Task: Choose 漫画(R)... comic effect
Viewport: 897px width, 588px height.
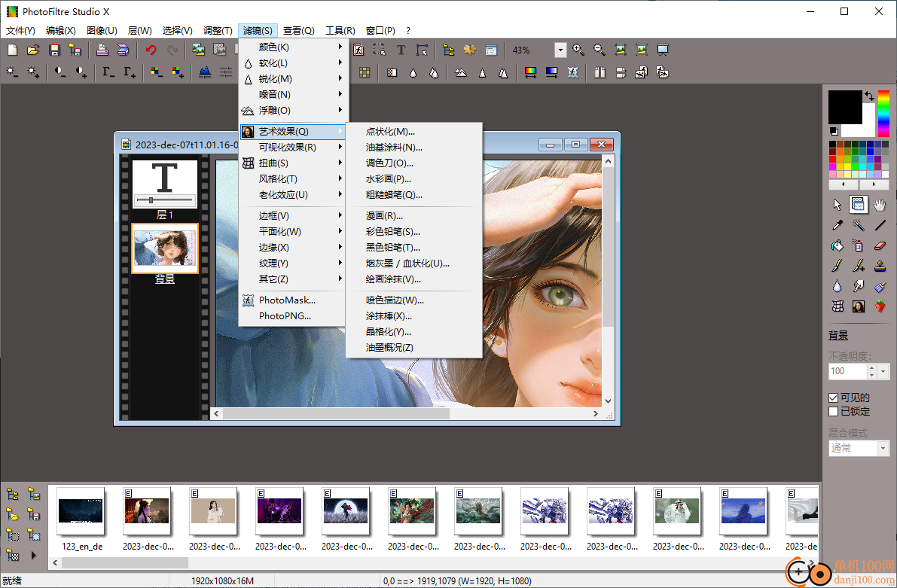Action: [x=414, y=215]
